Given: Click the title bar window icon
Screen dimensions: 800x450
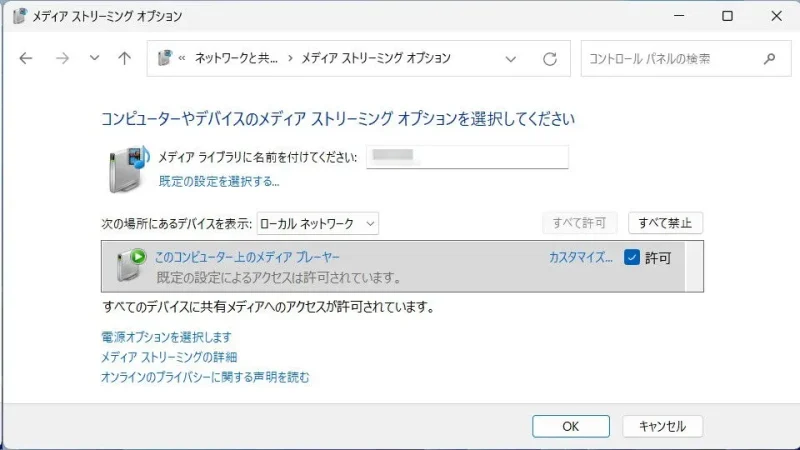Looking at the screenshot, I should 19,16.
